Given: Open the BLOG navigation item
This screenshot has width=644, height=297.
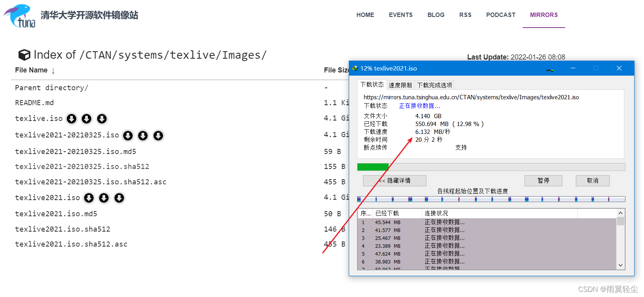Looking at the screenshot, I should tap(436, 15).
